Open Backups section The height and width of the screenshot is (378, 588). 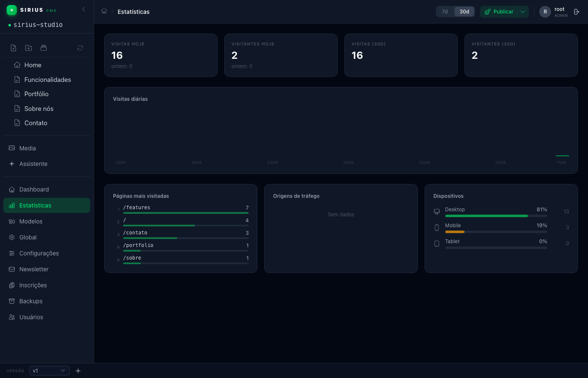47,301
